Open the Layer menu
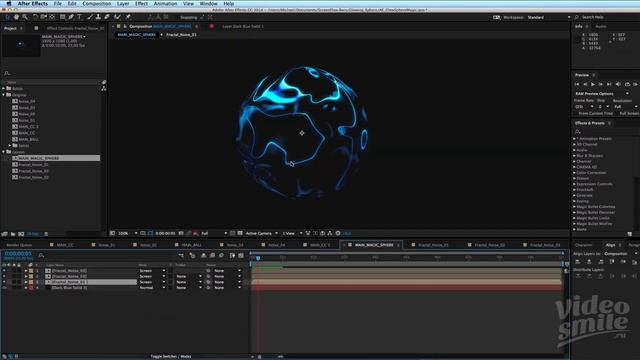This screenshot has height=360, width=640. (x=123, y=4)
